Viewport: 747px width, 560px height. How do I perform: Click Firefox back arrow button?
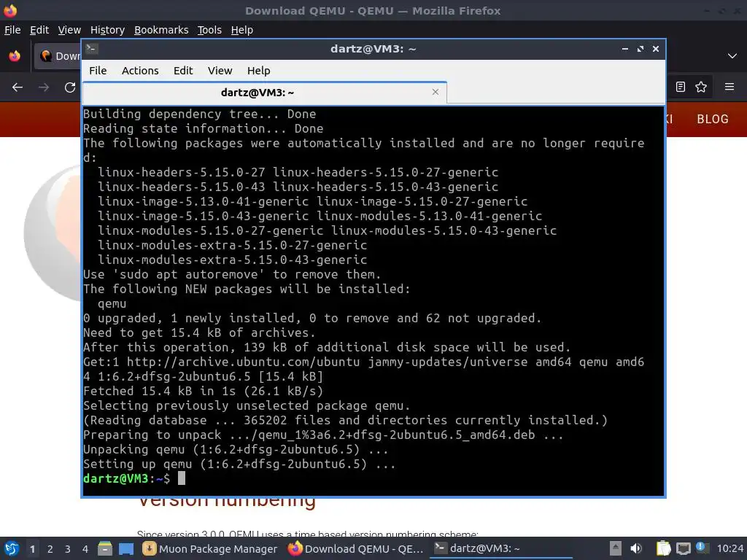coord(18,87)
